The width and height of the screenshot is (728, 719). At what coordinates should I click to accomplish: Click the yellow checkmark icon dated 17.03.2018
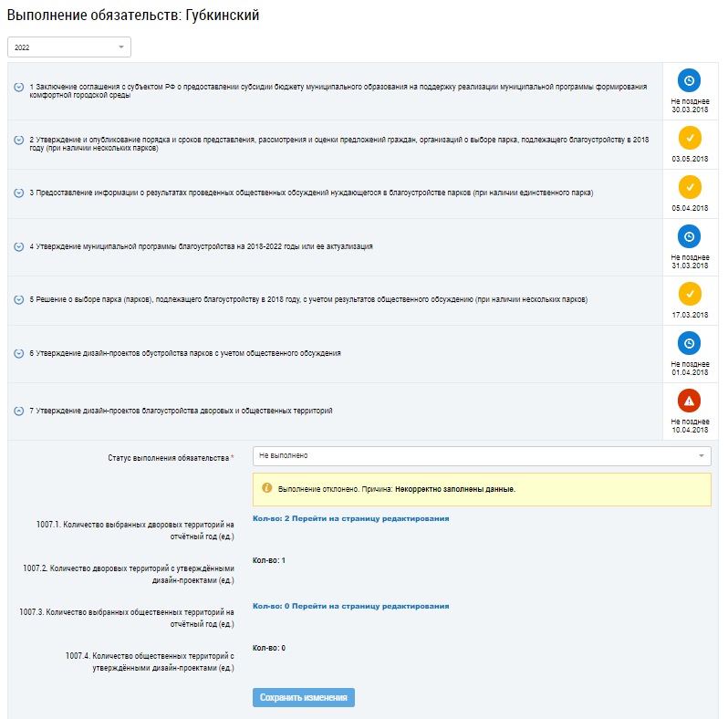pos(690,294)
